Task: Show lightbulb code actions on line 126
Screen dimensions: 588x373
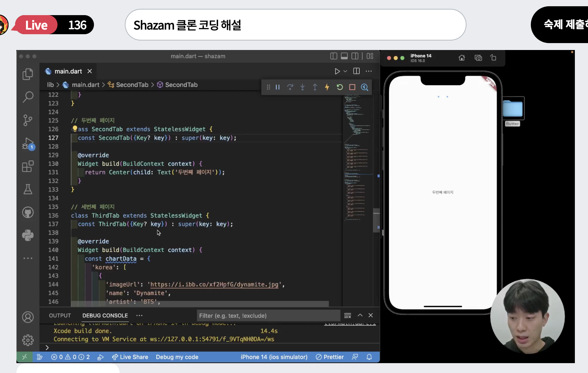Action: [x=75, y=129]
